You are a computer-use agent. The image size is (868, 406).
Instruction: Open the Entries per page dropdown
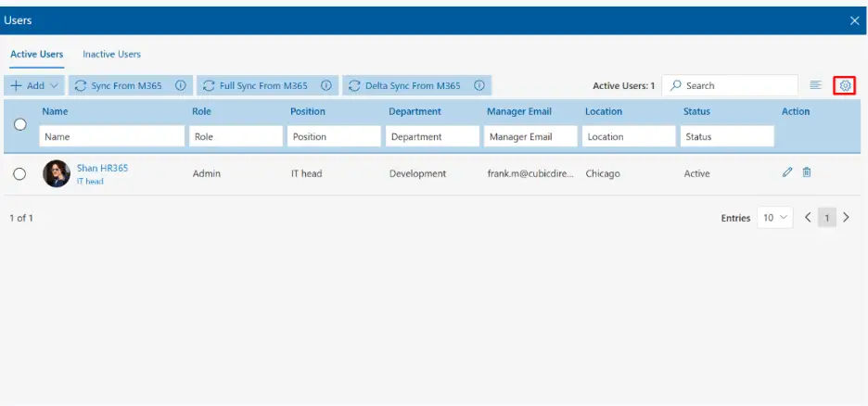(x=775, y=218)
